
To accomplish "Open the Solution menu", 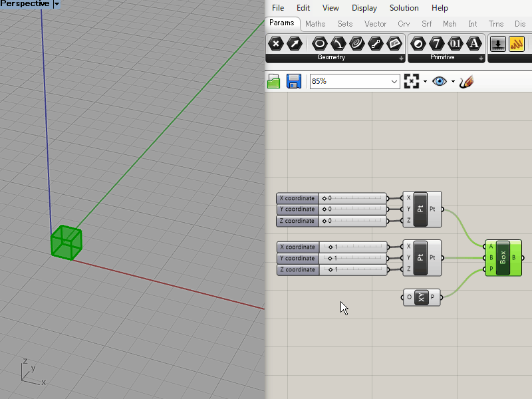I will click(404, 8).
